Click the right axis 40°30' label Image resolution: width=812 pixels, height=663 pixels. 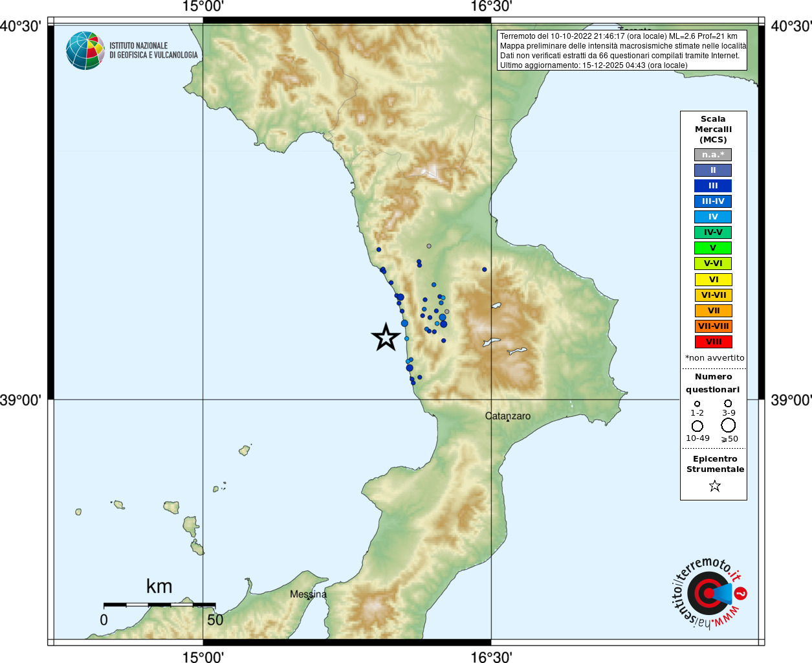click(791, 27)
